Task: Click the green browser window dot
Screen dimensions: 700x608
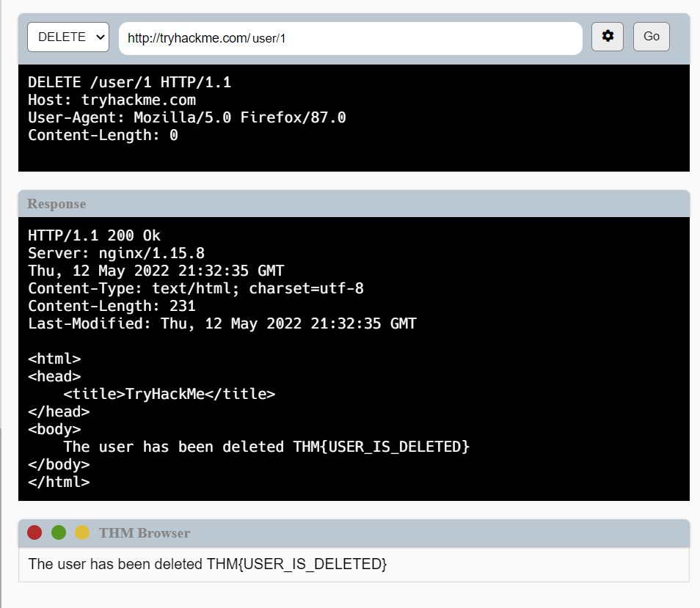Action: click(x=59, y=532)
